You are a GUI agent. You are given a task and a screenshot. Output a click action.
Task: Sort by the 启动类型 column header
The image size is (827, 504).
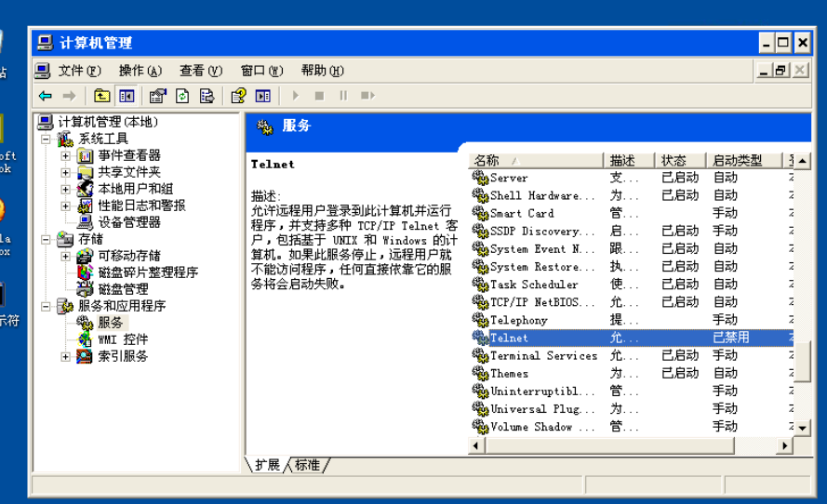pyautogui.click(x=743, y=160)
